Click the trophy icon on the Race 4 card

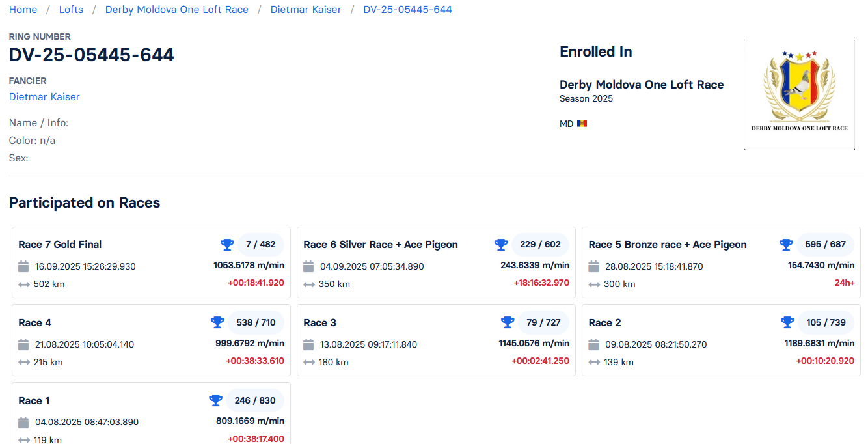click(217, 322)
